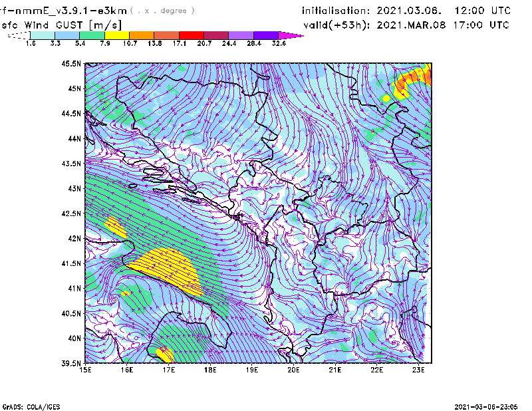Image resolution: width=532 pixels, height=411 pixels.
Task: Click the 21E longitude label
Action: point(335,370)
